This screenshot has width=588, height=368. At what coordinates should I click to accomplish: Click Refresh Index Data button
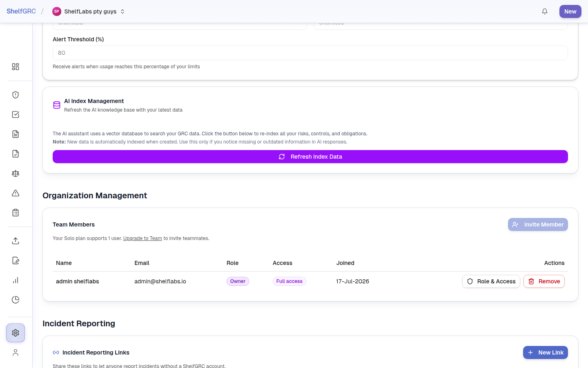coord(310,157)
